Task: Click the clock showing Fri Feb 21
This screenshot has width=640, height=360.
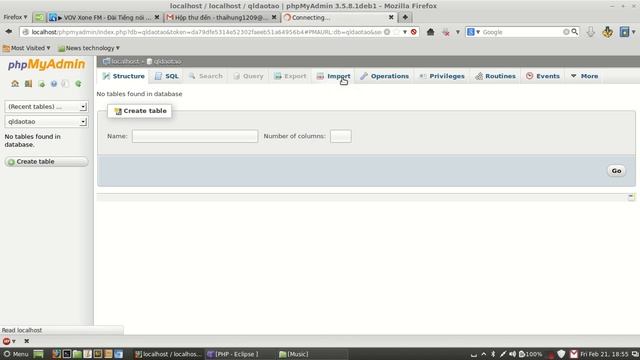Action: coord(604,354)
